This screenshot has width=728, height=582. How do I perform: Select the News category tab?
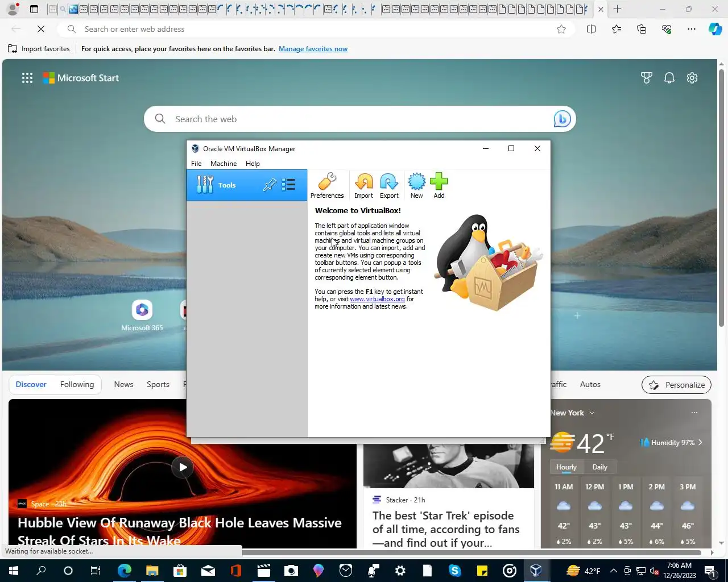coord(123,385)
